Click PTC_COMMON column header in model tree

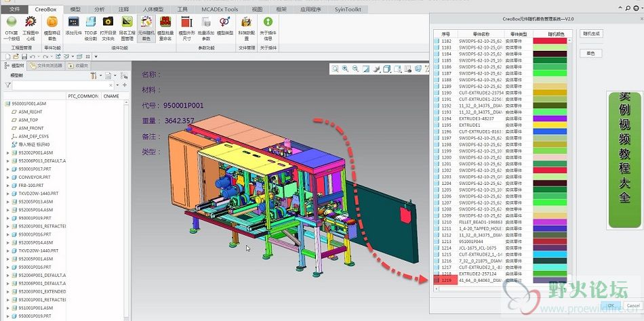click(x=83, y=96)
